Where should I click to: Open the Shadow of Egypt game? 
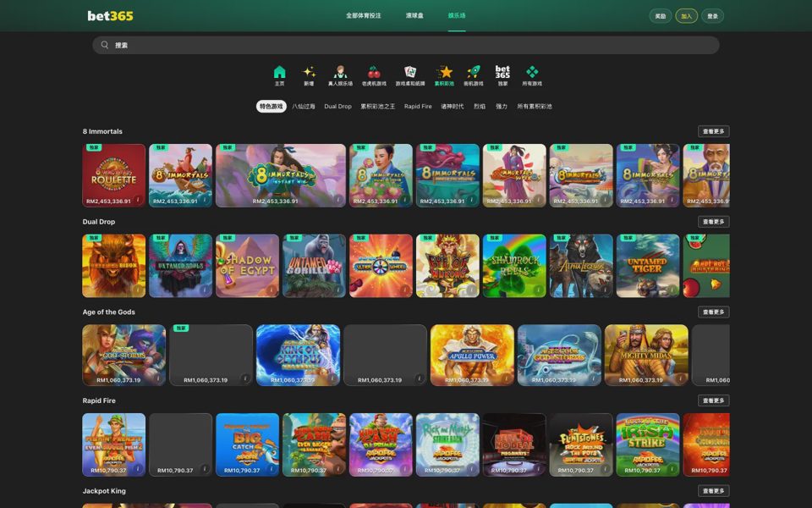pos(248,265)
